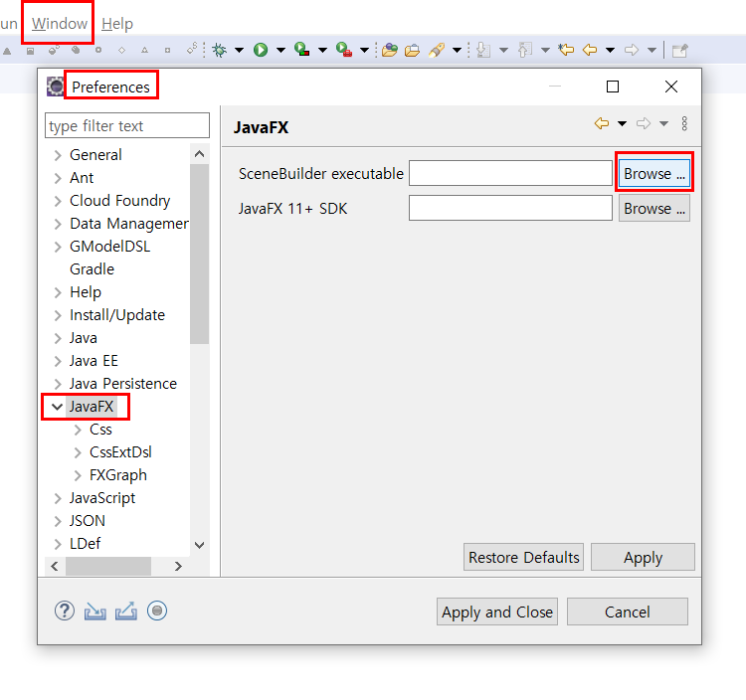Viewport: 746px width, 700px height.
Task: Select Css under JavaFX
Action: point(100,430)
